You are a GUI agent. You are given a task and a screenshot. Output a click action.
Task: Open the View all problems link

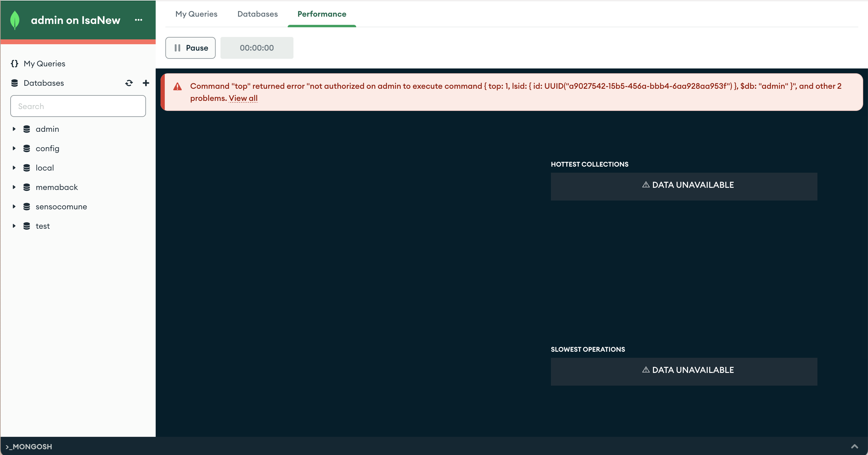pos(243,98)
